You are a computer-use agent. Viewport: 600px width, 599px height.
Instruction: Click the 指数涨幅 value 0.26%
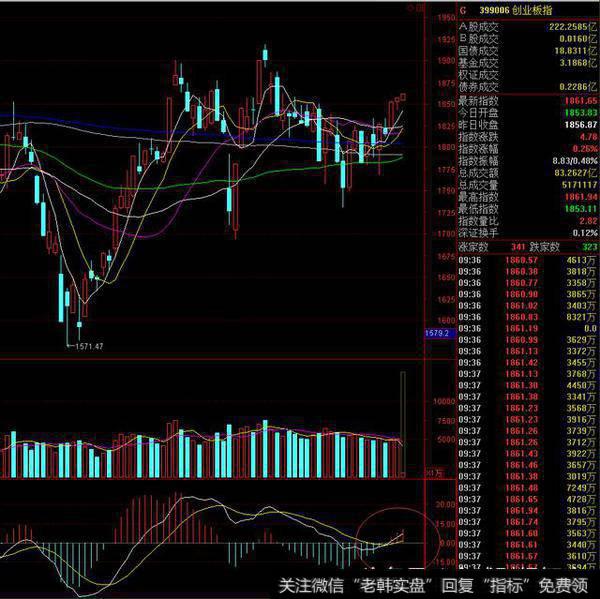(x=585, y=149)
